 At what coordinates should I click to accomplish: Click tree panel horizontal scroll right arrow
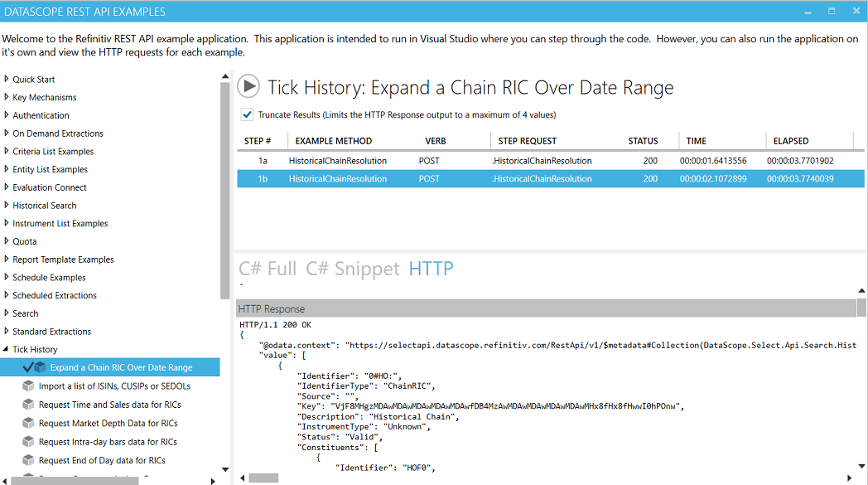[x=213, y=481]
